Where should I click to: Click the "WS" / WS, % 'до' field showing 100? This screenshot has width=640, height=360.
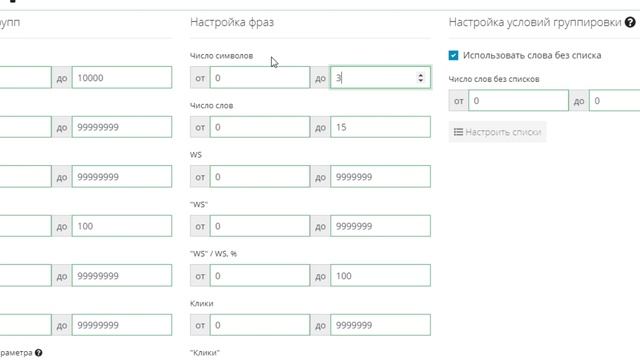pyautogui.click(x=380, y=276)
